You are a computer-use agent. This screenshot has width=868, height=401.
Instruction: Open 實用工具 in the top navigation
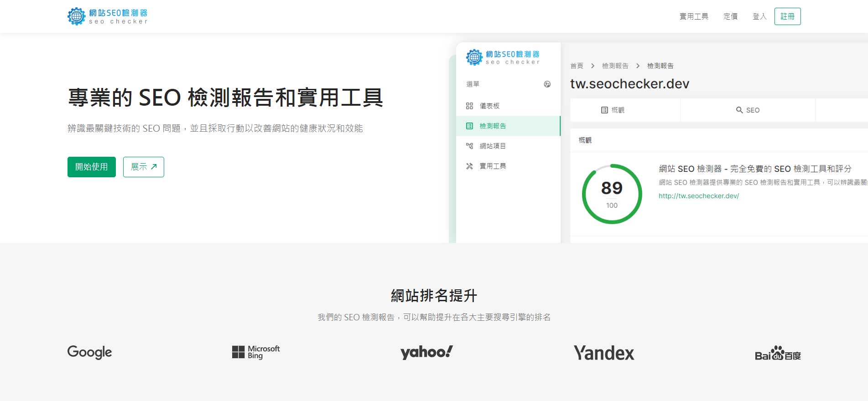pos(694,16)
